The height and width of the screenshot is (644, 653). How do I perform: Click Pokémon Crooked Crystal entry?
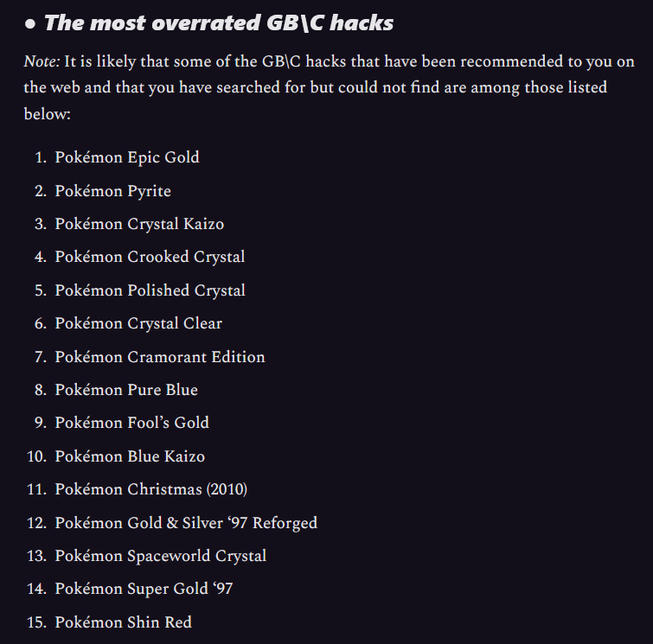pos(150,257)
